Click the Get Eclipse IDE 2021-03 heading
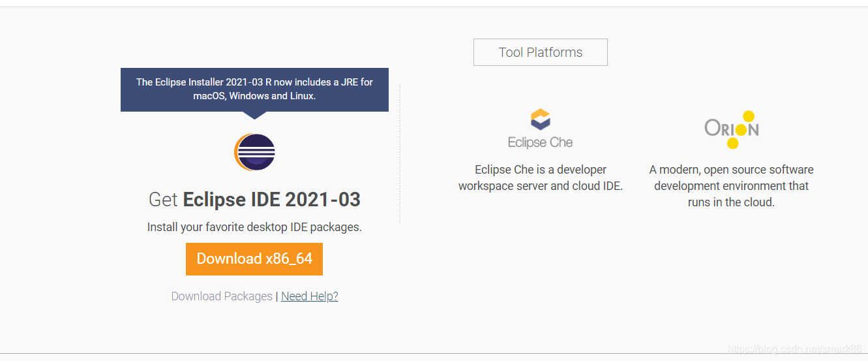 [x=254, y=199]
